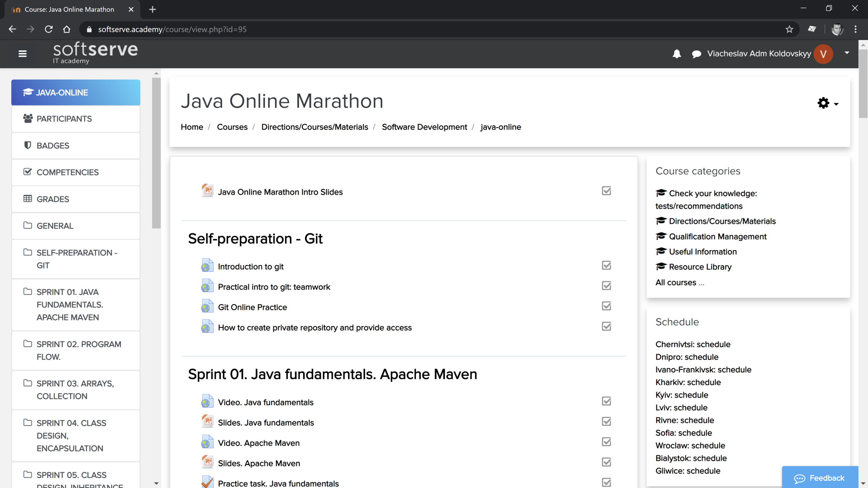Open the notifications bell
Viewport: 868px width, 488px height.
coord(676,54)
